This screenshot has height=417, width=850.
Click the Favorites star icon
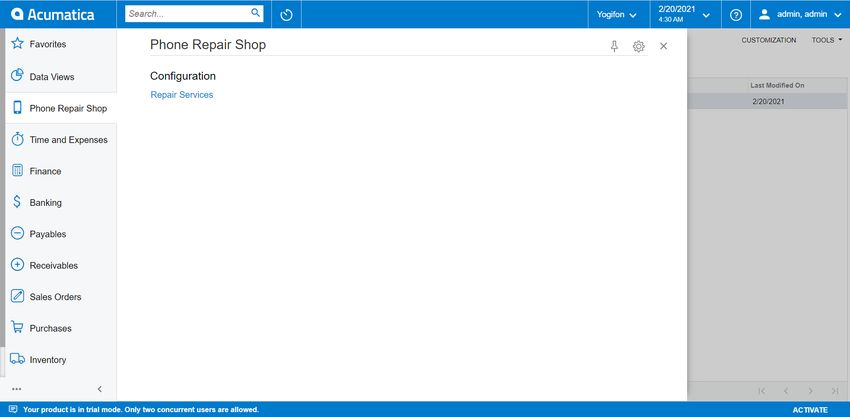click(x=17, y=43)
